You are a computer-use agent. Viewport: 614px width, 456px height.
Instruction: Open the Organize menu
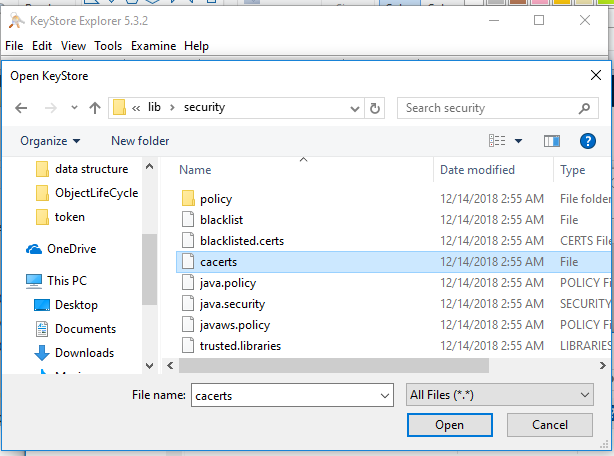point(50,141)
